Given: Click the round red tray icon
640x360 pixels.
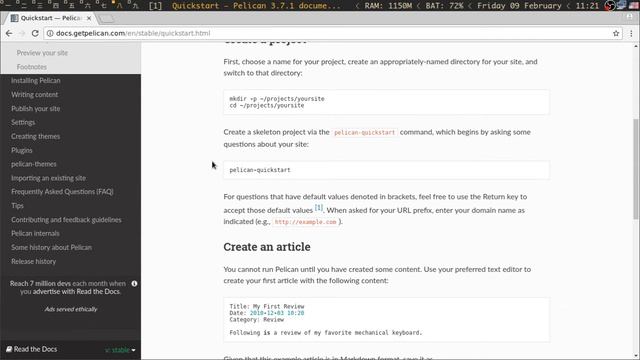Looking at the screenshot, I should click(610, 6).
